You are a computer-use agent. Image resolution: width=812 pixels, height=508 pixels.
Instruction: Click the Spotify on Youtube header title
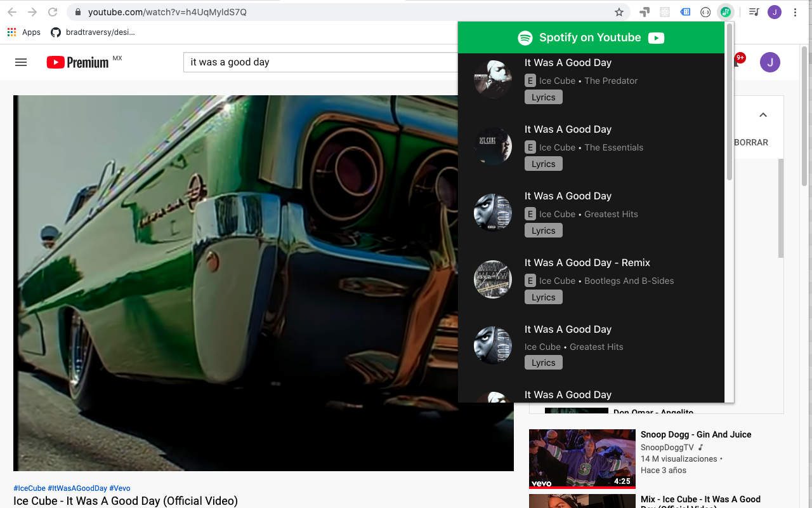[x=590, y=37]
